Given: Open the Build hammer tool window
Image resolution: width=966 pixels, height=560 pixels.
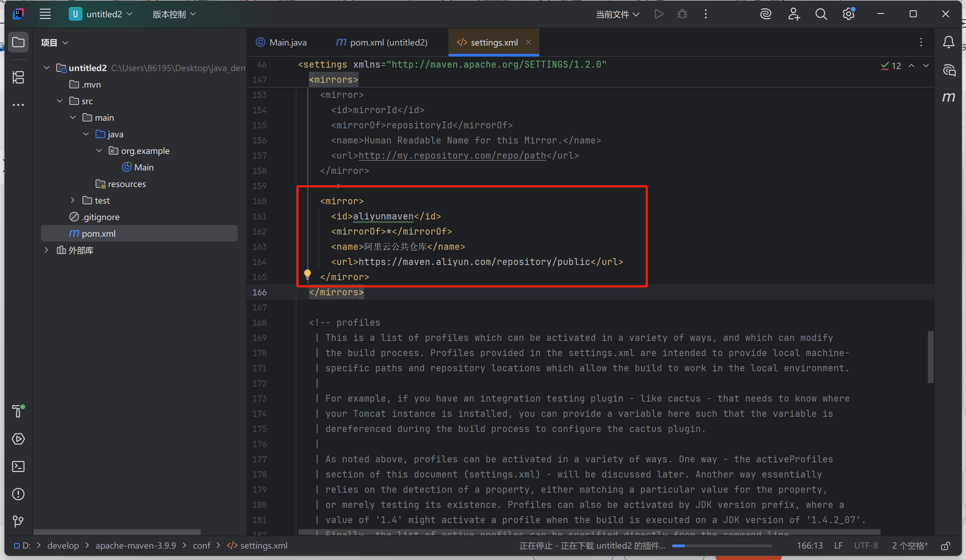Looking at the screenshot, I should (x=18, y=411).
